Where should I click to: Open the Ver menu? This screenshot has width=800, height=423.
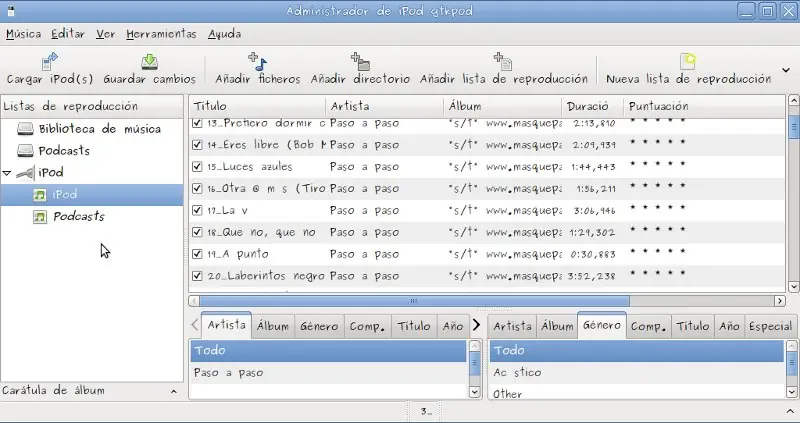coord(106,34)
